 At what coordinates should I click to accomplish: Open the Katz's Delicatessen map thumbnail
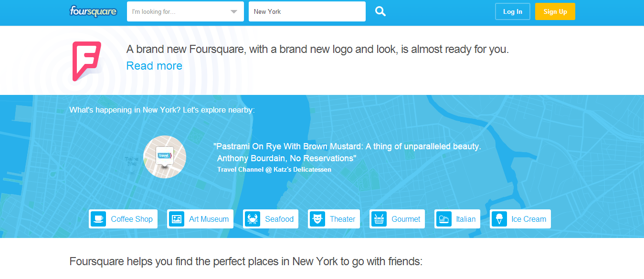[x=165, y=157]
